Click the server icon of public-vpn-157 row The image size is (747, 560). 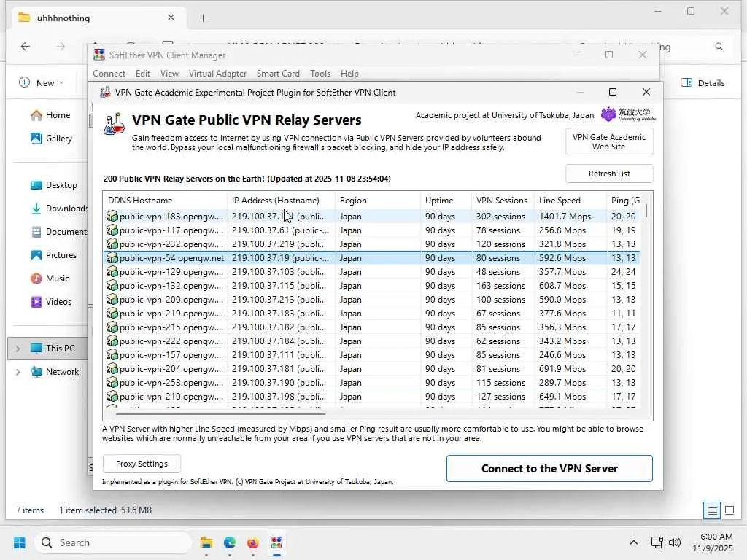[x=112, y=355]
